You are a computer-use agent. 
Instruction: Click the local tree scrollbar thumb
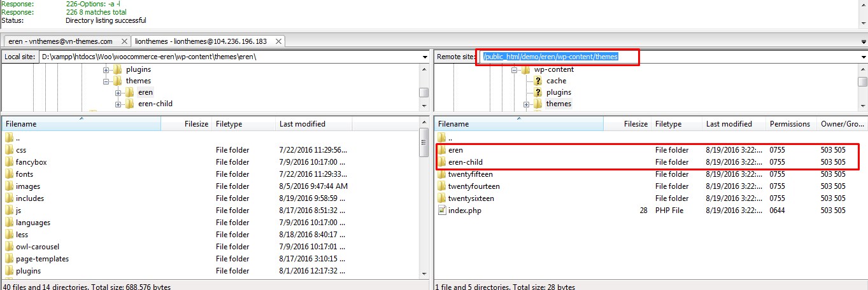pos(423,92)
